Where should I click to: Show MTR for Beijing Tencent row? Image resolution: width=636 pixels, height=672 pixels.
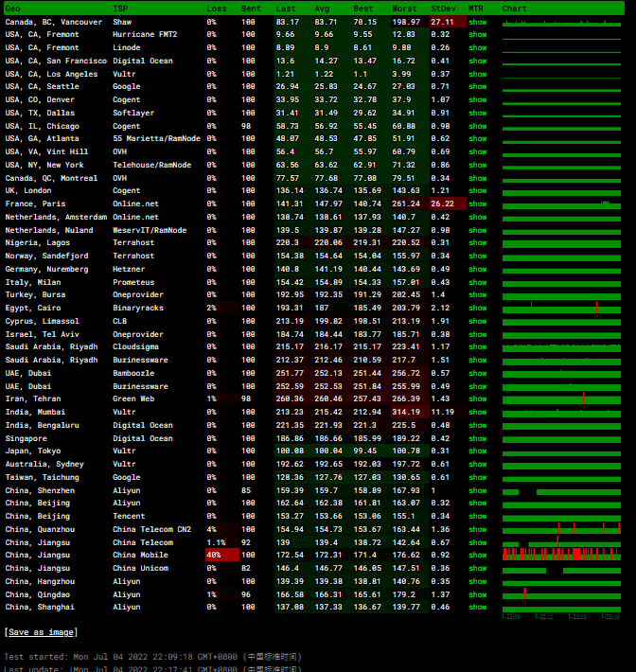coord(477,517)
